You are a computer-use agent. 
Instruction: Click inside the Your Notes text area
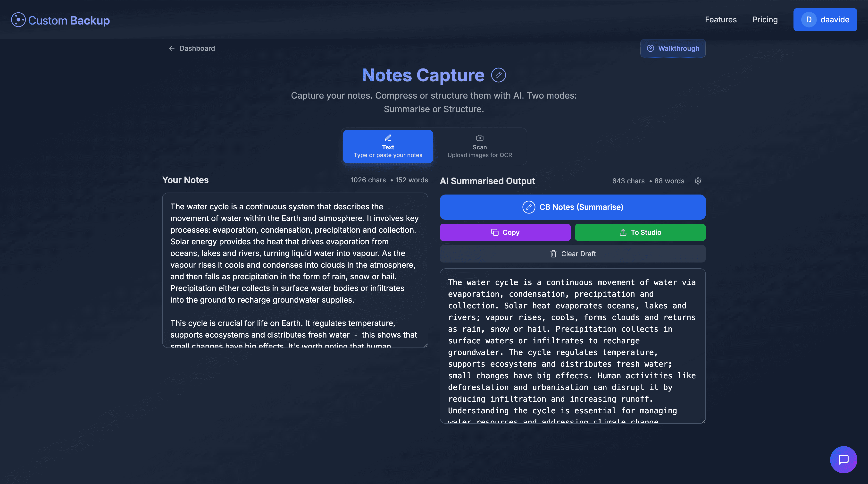pyautogui.click(x=295, y=270)
